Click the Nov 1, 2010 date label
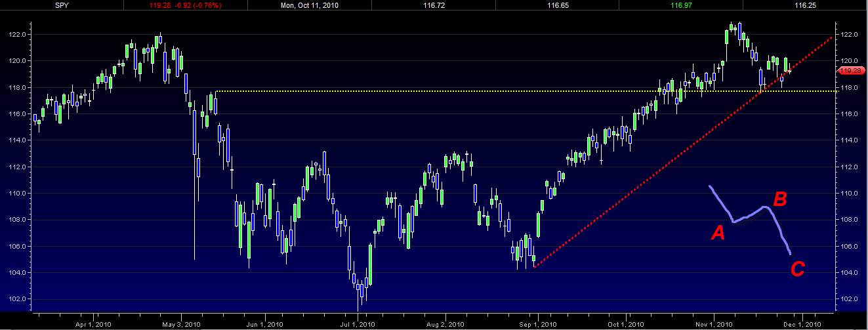868x330 pixels. (714, 324)
